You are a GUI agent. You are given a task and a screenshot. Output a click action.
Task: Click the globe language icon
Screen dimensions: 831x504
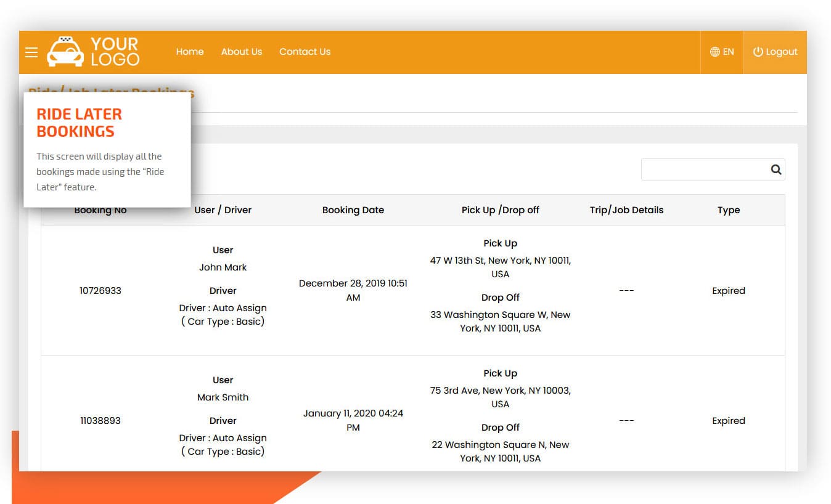coord(715,52)
